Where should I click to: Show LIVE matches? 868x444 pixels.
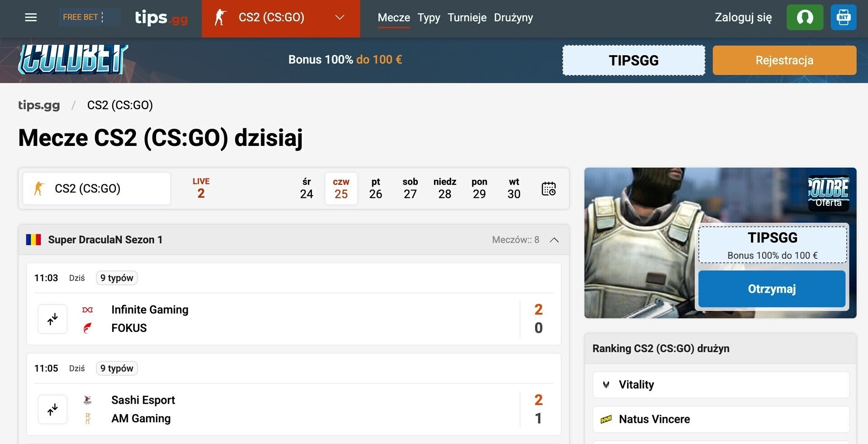(x=201, y=188)
